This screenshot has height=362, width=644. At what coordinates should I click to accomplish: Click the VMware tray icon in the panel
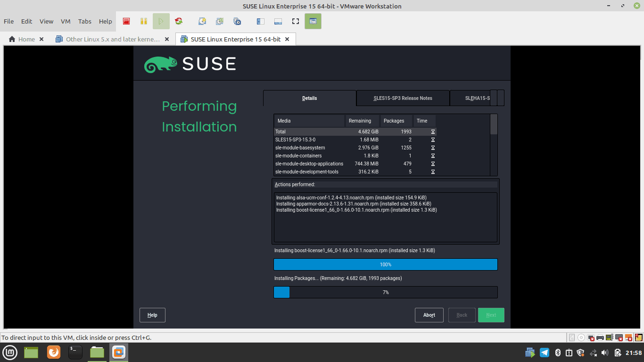pyautogui.click(x=530, y=353)
